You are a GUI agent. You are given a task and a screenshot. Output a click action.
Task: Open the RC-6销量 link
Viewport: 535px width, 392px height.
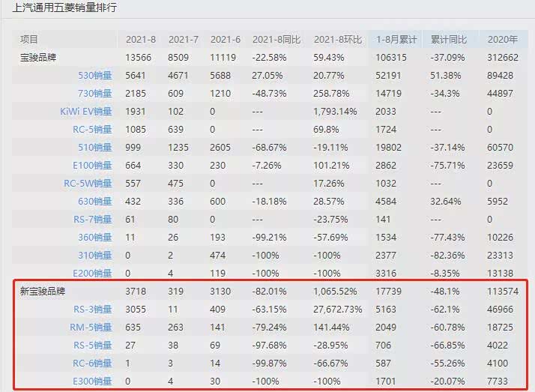91,363
